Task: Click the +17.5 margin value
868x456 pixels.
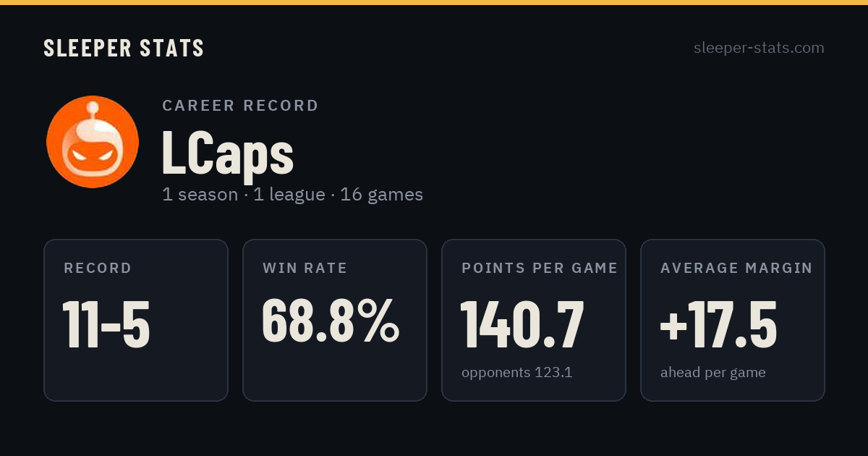Action: (x=718, y=324)
